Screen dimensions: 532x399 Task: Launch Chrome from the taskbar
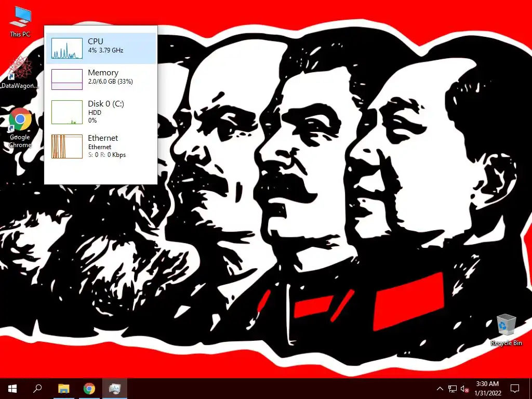[89, 389]
